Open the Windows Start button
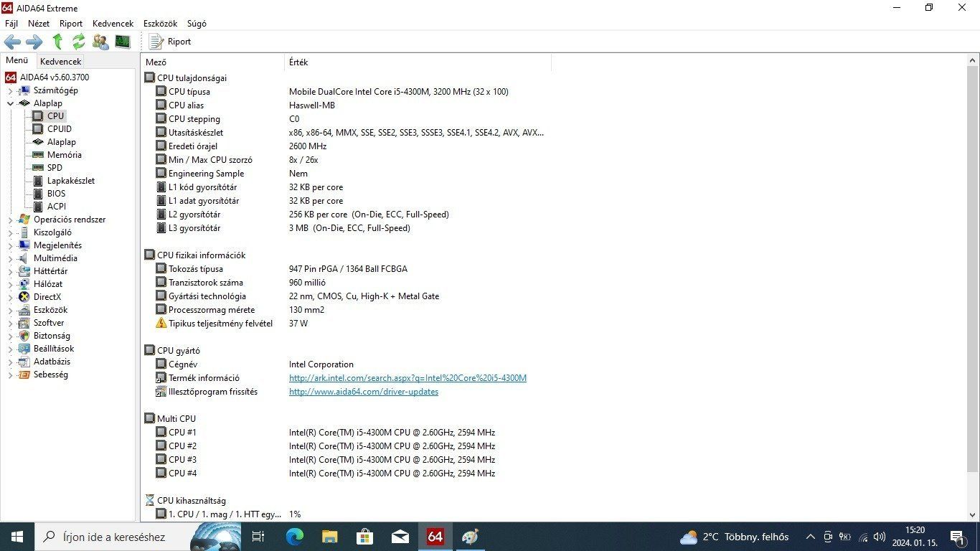980x551 pixels. 17,537
